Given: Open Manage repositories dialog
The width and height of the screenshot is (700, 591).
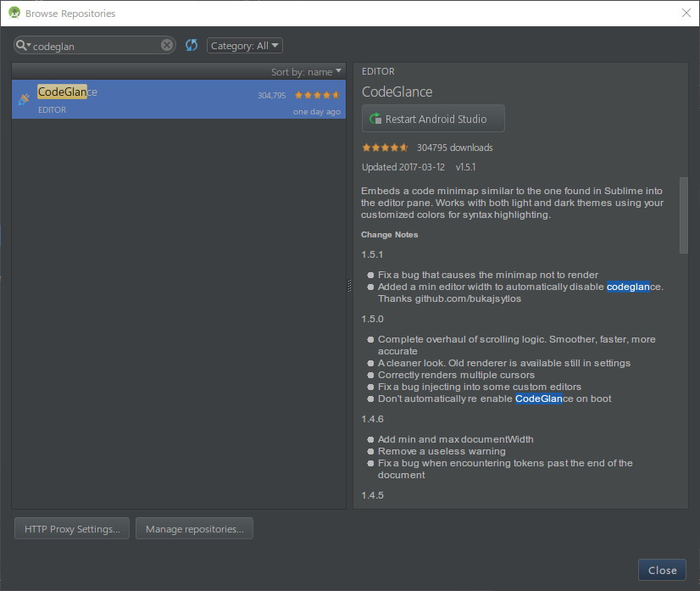Looking at the screenshot, I should (x=194, y=528).
